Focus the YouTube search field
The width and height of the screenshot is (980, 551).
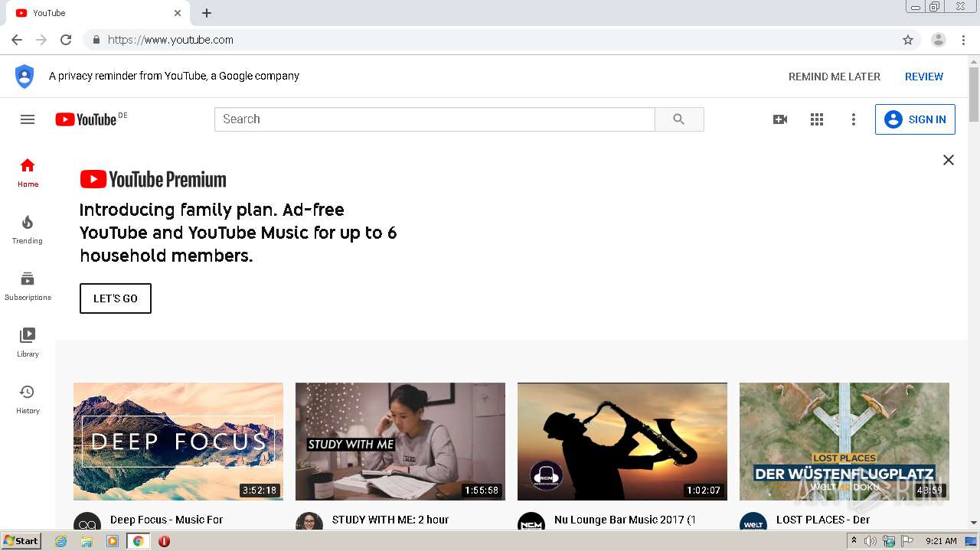pyautogui.click(x=434, y=119)
